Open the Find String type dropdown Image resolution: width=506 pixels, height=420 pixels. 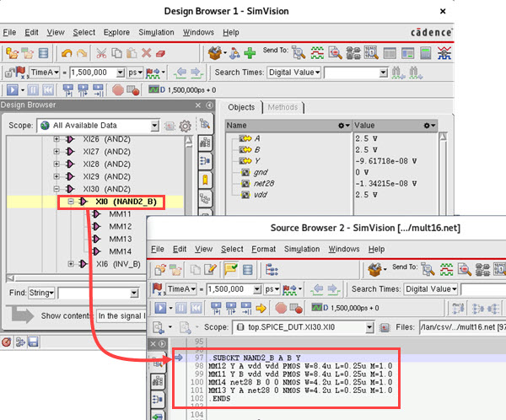pos(41,293)
